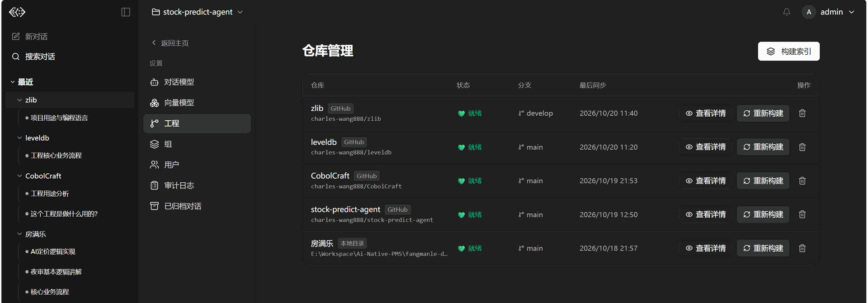Screen dimensions: 868x303
Task: View details for stock-predict-agent
Action: coord(705,214)
